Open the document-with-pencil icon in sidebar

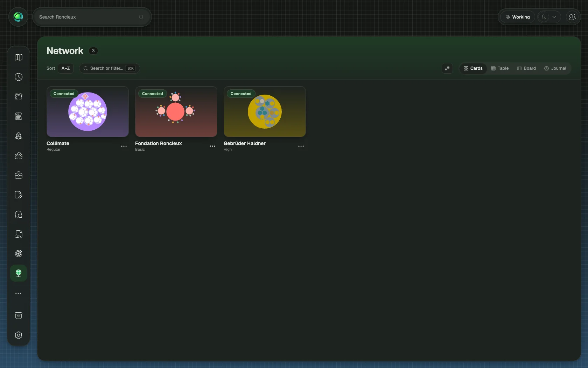pos(19,195)
